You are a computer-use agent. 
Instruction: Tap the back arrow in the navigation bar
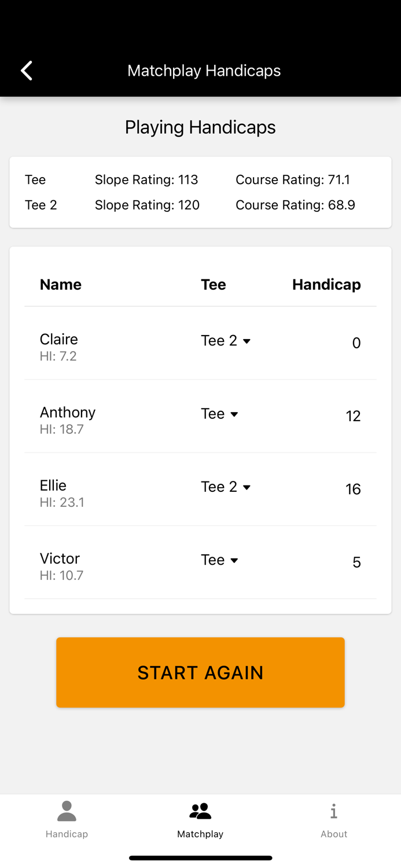point(26,70)
